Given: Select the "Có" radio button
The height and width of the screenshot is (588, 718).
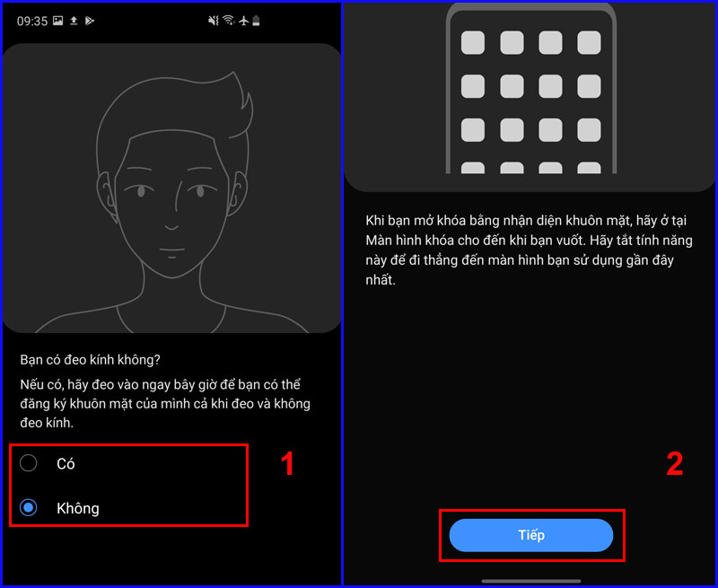Looking at the screenshot, I should coord(29,463).
